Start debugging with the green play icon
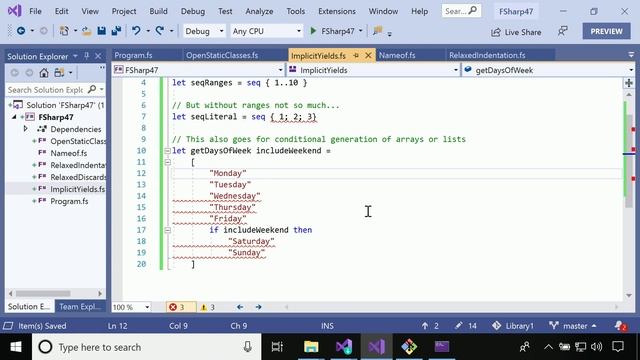The height and width of the screenshot is (360, 640). (x=313, y=31)
